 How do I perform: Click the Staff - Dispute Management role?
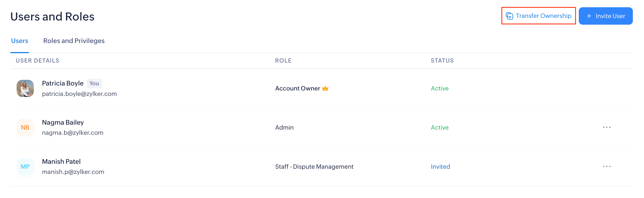click(x=314, y=167)
